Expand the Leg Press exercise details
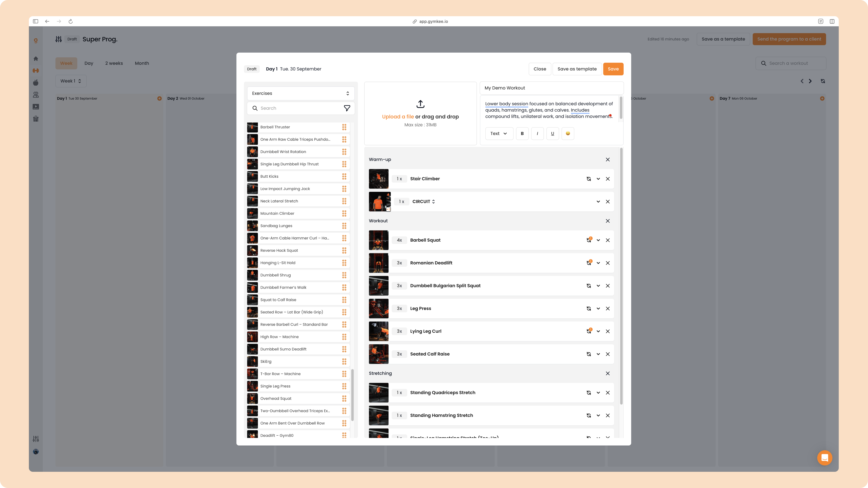Image resolution: width=868 pixels, height=488 pixels. 598,308
